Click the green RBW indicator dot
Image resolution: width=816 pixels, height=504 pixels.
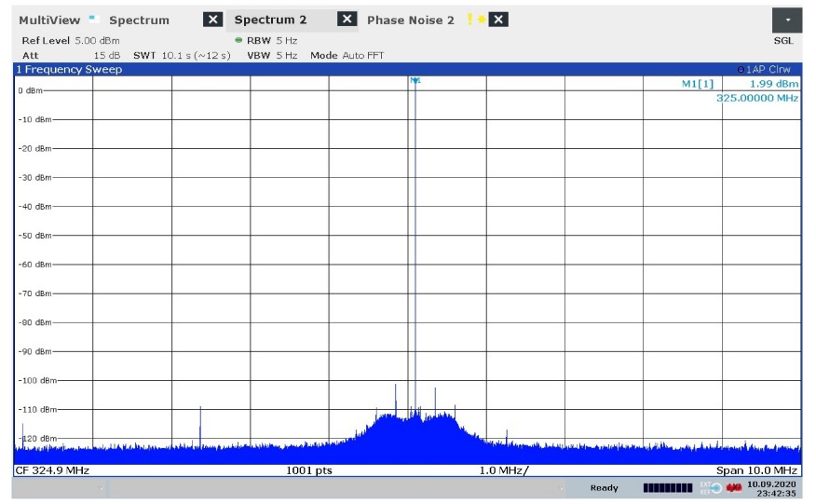(x=238, y=41)
